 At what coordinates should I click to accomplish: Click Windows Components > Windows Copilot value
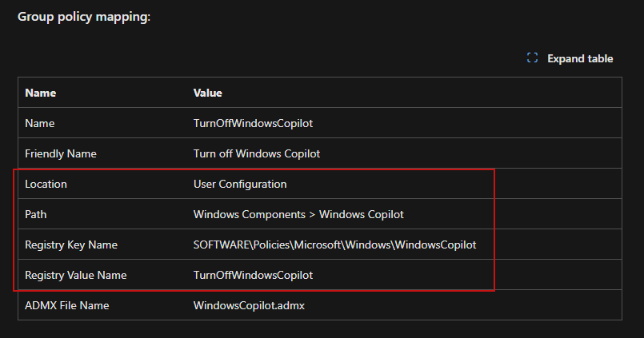tap(300, 214)
